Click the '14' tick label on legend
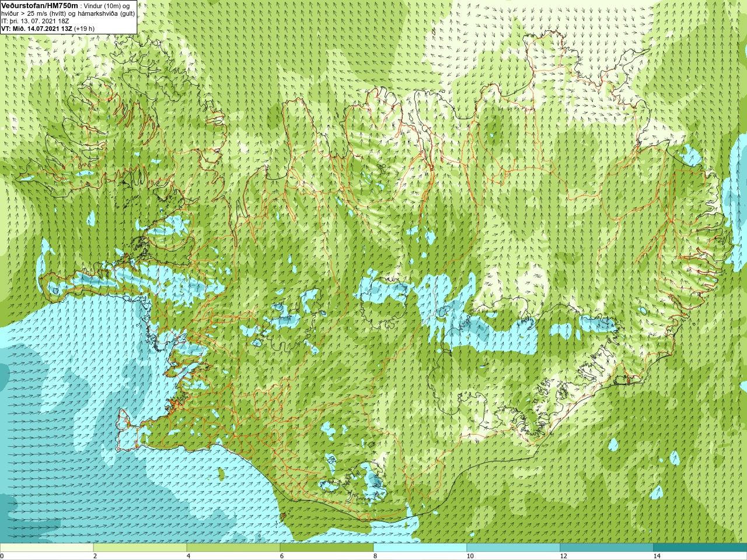Screen dimensions: 747x560 [657, 556]
